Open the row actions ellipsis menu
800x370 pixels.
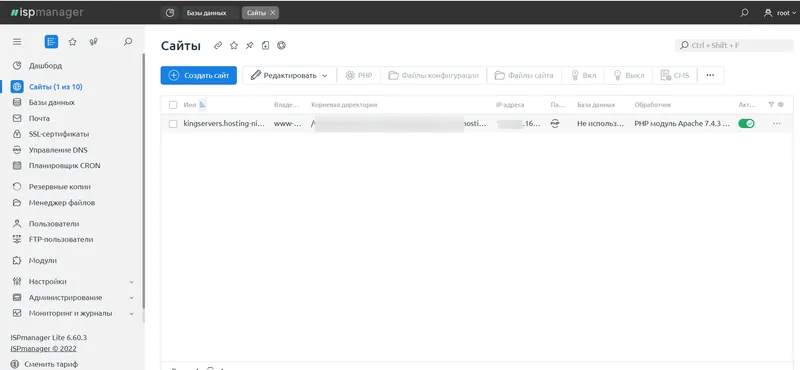(x=777, y=124)
